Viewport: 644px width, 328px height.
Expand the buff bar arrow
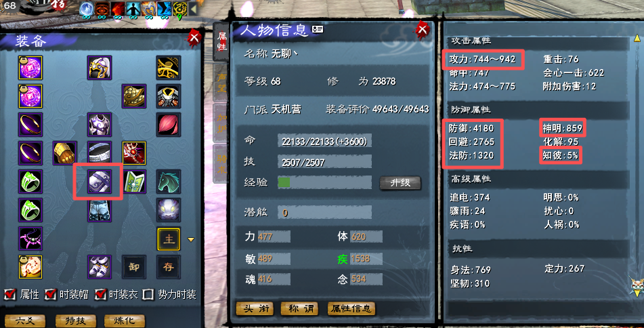point(193,9)
